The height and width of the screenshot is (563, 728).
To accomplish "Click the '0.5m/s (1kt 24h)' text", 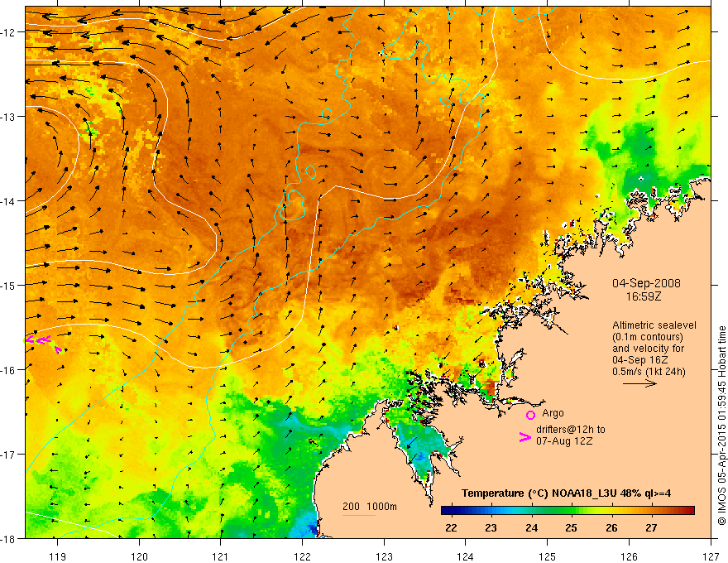I will (649, 372).
